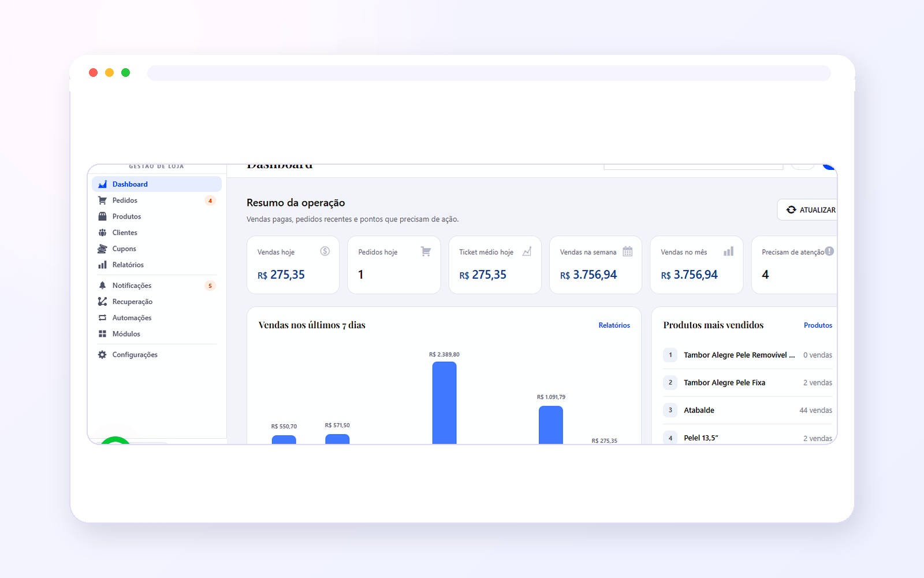
Task: Click the Clientes people icon in the sidebar
Action: 102,232
